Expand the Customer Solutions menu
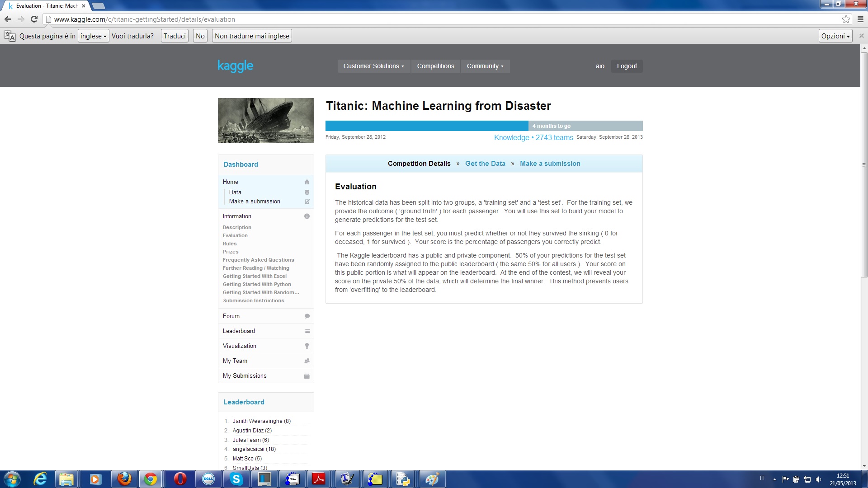 pos(373,66)
